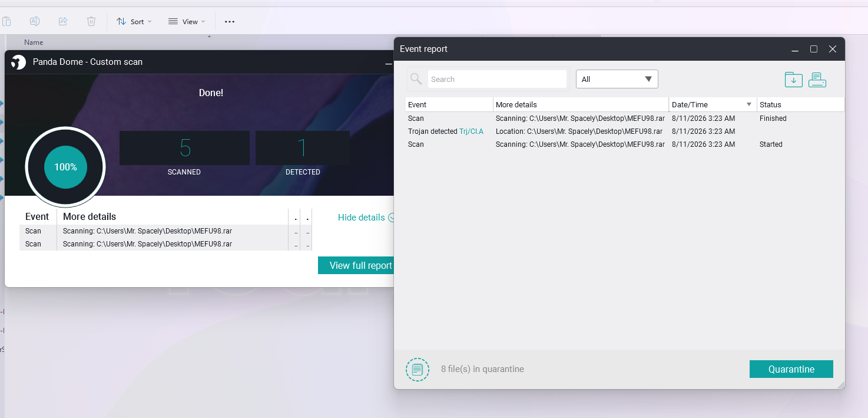The height and width of the screenshot is (418, 868).
Task: Open the Trj/CI.A trojan link
Action: 471,131
